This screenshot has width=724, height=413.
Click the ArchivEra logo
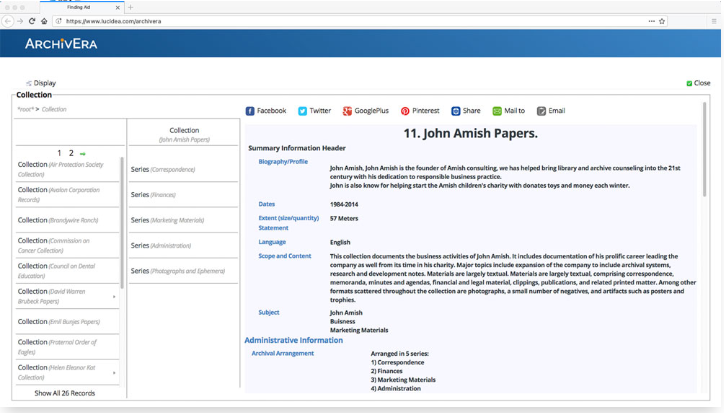click(61, 44)
